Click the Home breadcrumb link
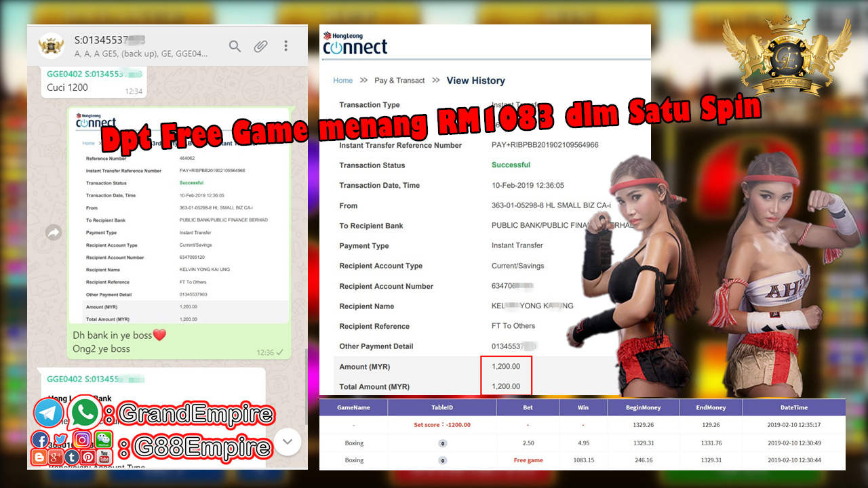Image resolution: width=868 pixels, height=488 pixels. (x=343, y=81)
